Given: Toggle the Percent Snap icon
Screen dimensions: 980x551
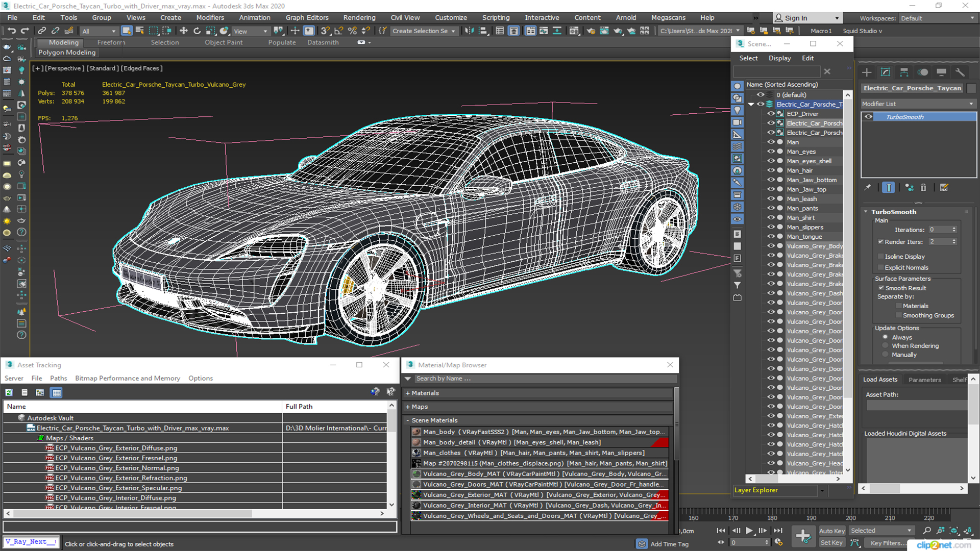Looking at the screenshot, I should (x=352, y=31).
